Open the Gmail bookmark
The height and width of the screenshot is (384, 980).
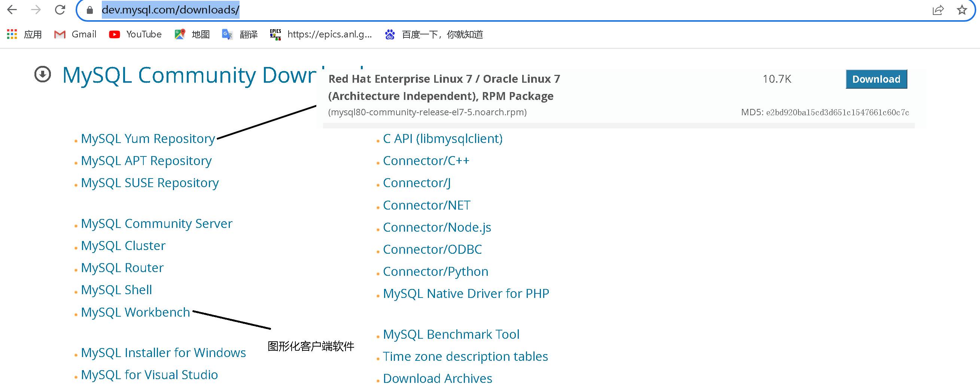pos(84,34)
